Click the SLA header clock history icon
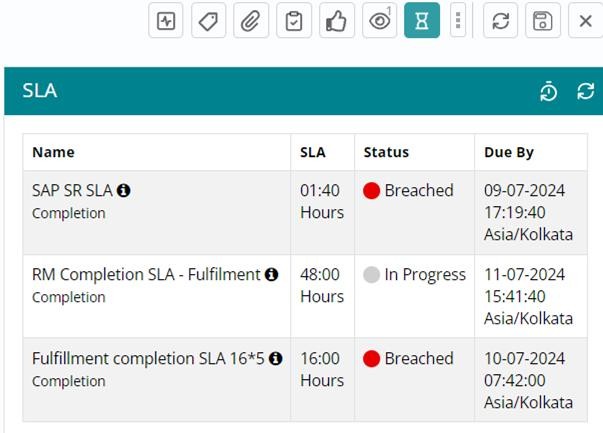 coord(548,92)
